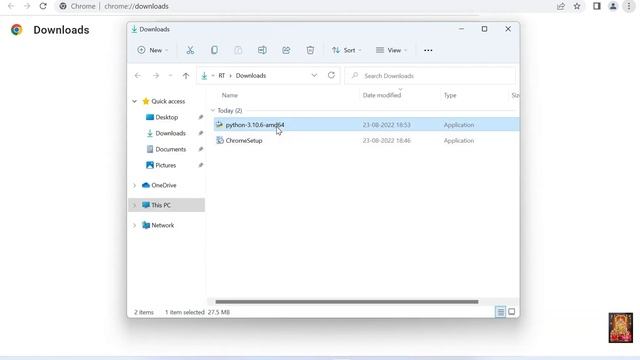Click the Paste icon in Explorer toolbar
Viewport: 640px width, 360px height.
point(238,50)
